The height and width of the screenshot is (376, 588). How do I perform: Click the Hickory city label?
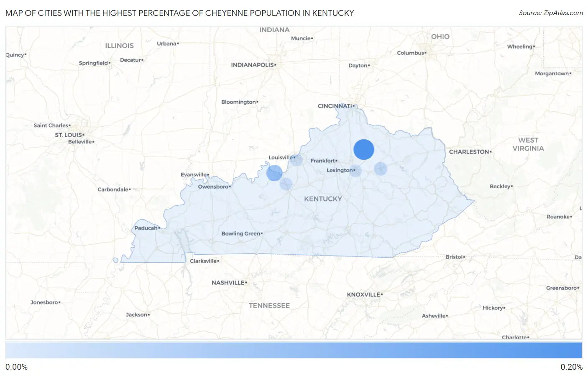(x=493, y=308)
